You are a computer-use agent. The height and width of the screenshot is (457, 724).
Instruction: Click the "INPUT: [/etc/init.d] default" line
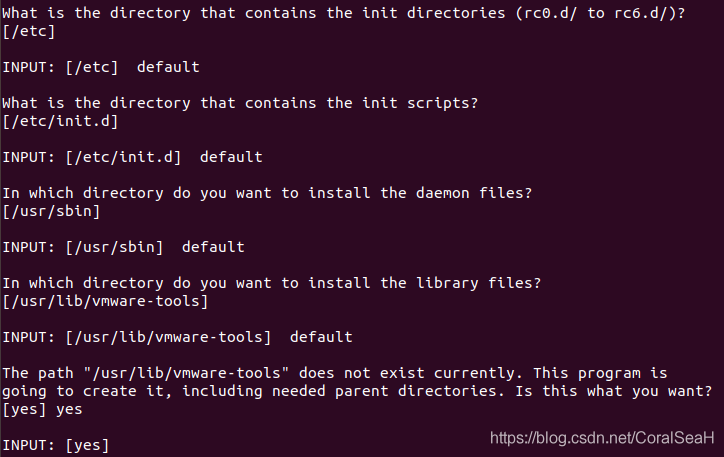(x=132, y=157)
